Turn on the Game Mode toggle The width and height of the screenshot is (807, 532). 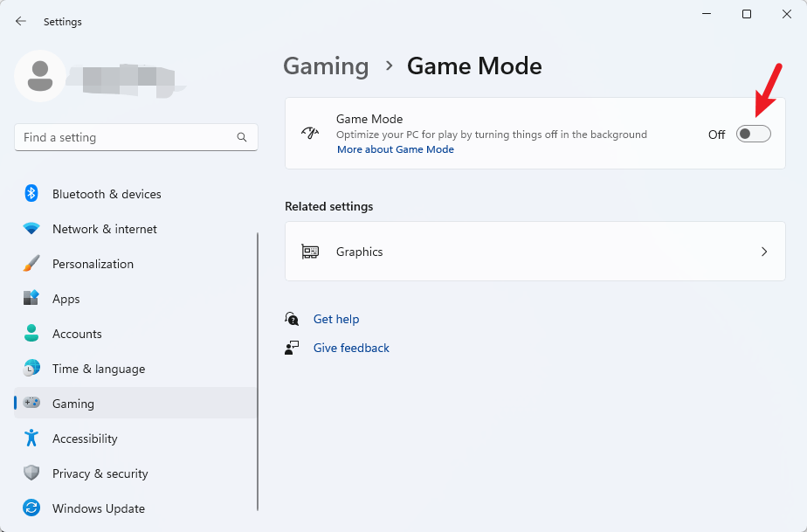pos(753,134)
